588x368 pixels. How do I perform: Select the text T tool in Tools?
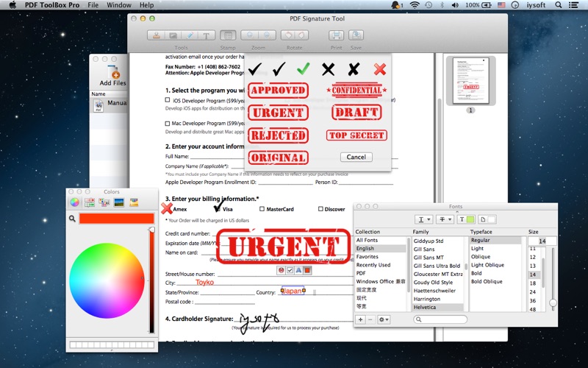click(207, 35)
